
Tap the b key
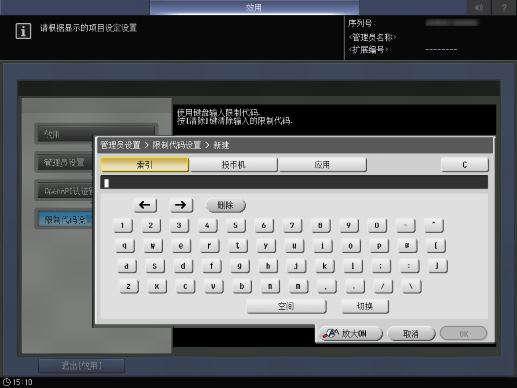click(242, 286)
